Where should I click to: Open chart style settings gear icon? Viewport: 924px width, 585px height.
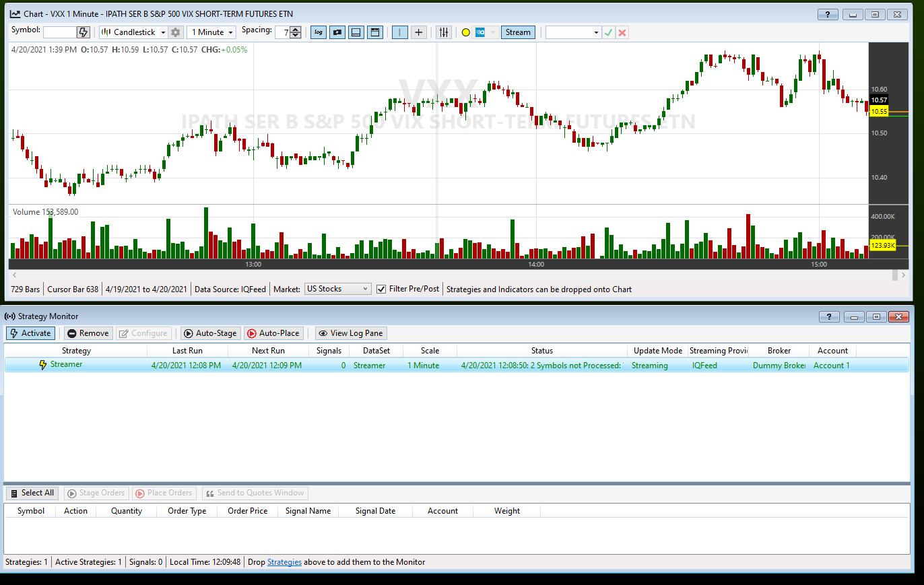pyautogui.click(x=176, y=32)
